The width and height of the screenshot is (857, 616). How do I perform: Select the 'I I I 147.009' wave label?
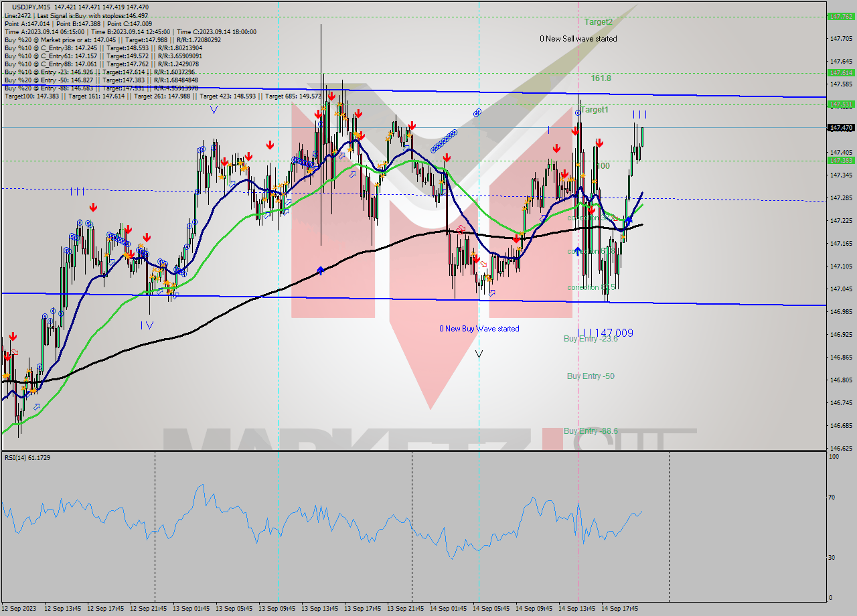[x=607, y=333]
